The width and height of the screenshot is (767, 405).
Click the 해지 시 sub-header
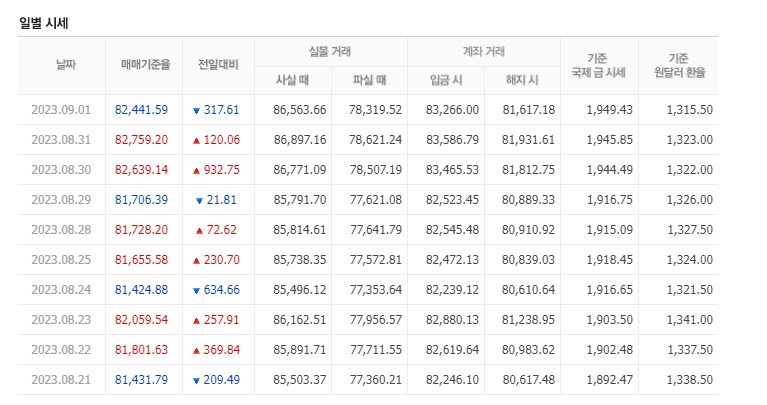pos(522,80)
